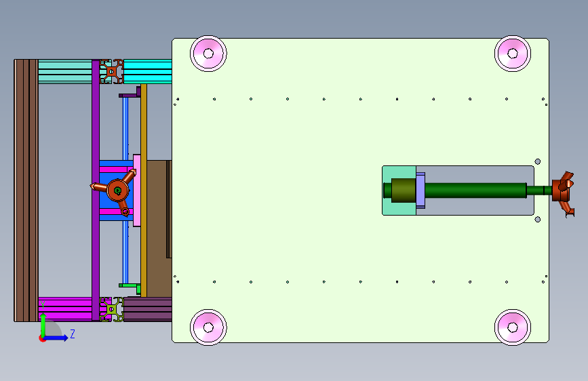Select the round hole above the slot's right end
The height and width of the screenshot is (381, 588).
click(537, 161)
